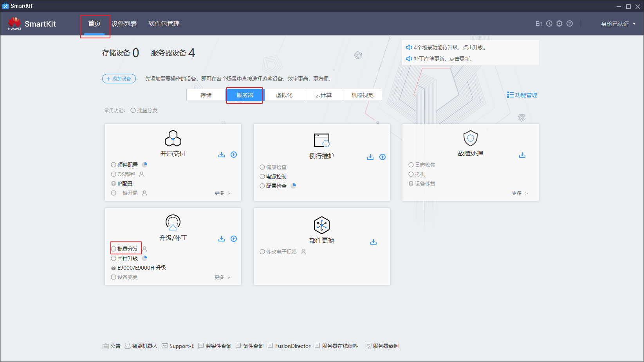The height and width of the screenshot is (362, 644).
Task: Select 修改电子标签 function
Action: (x=278, y=252)
